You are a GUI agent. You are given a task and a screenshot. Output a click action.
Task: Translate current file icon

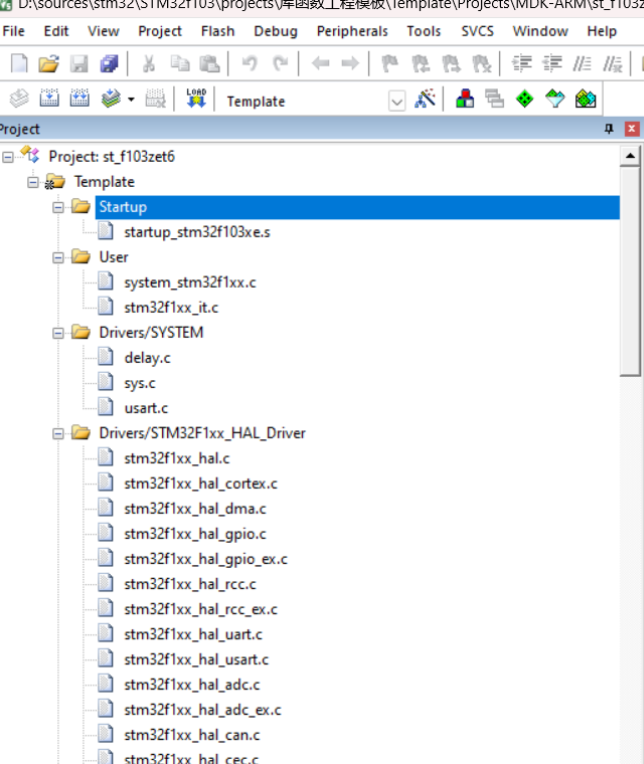click(19, 99)
